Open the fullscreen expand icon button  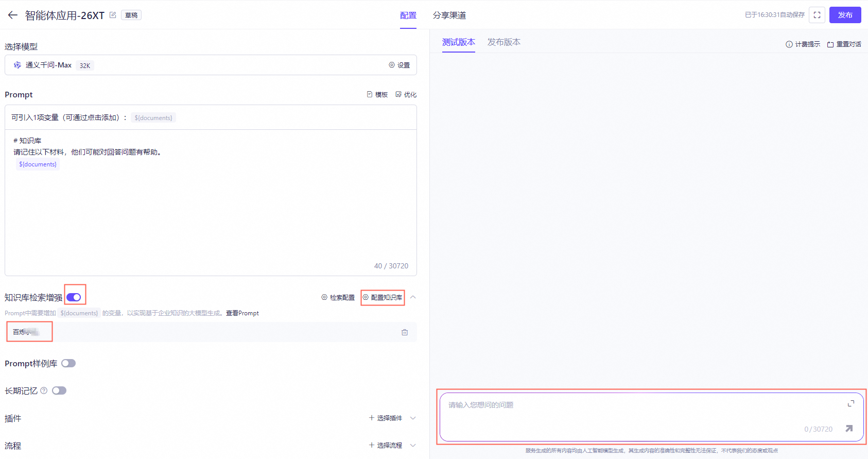pos(817,15)
